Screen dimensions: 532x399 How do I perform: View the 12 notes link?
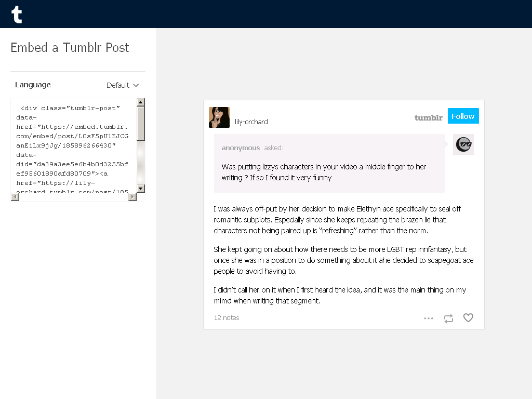pyautogui.click(x=227, y=318)
